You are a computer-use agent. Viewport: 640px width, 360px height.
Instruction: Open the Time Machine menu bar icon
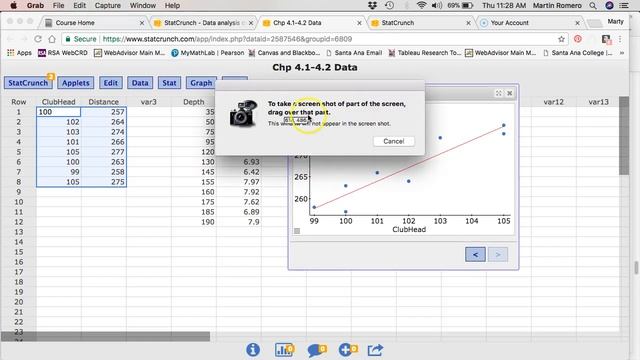tap(389, 5)
